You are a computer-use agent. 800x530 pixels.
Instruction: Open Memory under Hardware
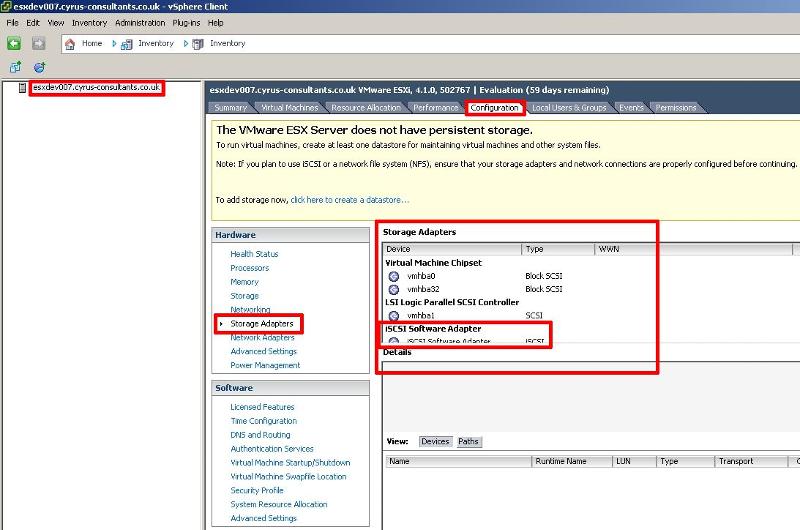pos(244,282)
